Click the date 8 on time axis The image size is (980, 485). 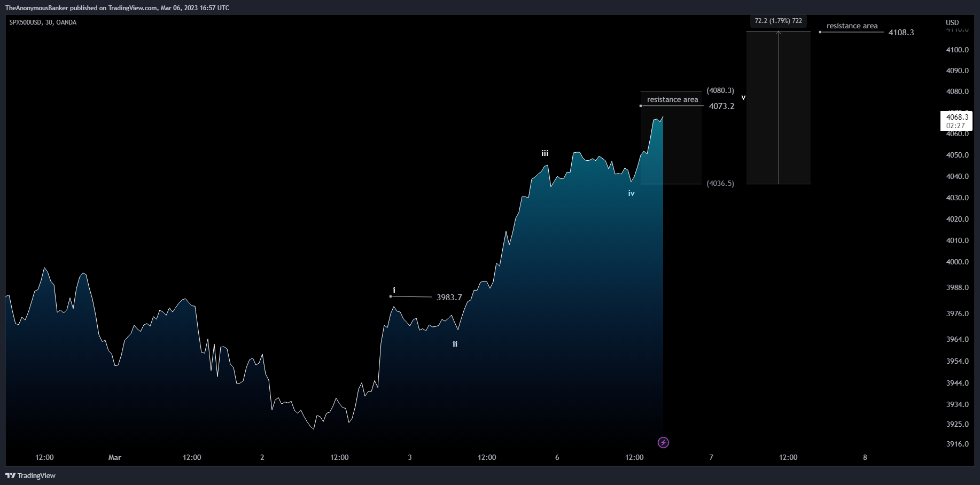pyautogui.click(x=865, y=457)
